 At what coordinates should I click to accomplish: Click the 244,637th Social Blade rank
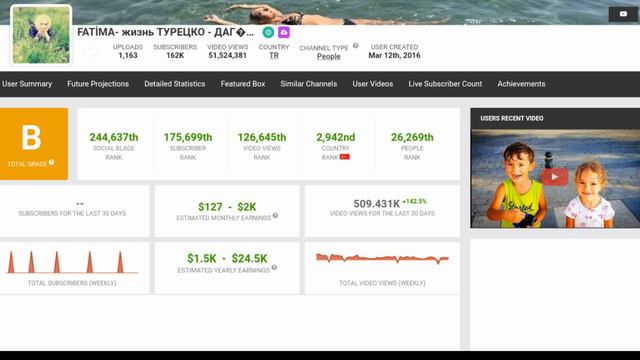(x=114, y=137)
